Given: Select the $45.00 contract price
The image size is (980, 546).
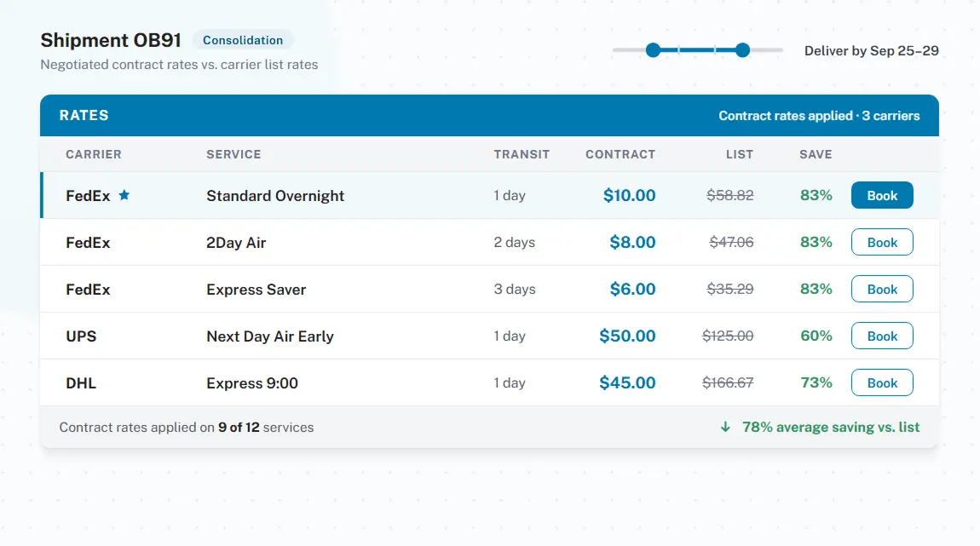Looking at the screenshot, I should [x=627, y=383].
